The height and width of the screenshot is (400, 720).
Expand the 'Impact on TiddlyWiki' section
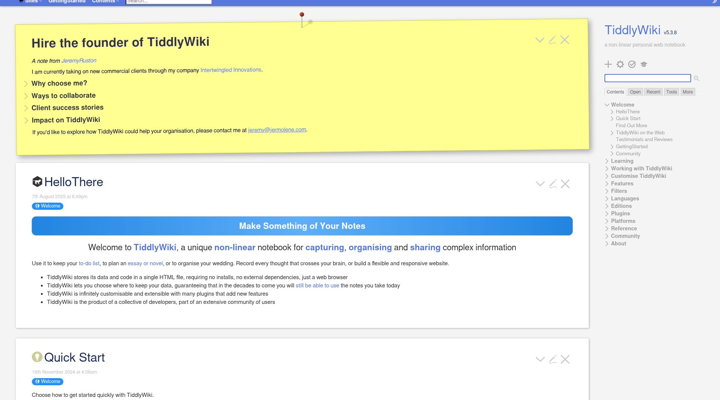tap(26, 120)
